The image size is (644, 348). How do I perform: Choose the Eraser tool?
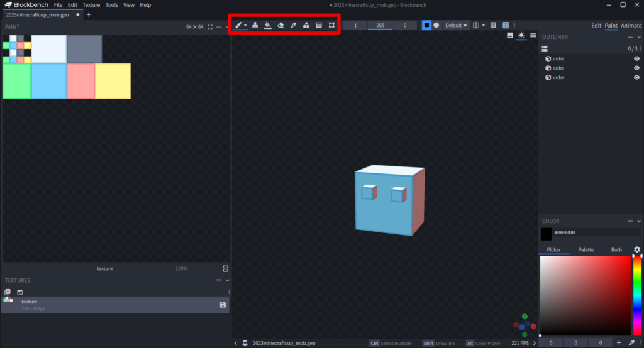tap(280, 25)
